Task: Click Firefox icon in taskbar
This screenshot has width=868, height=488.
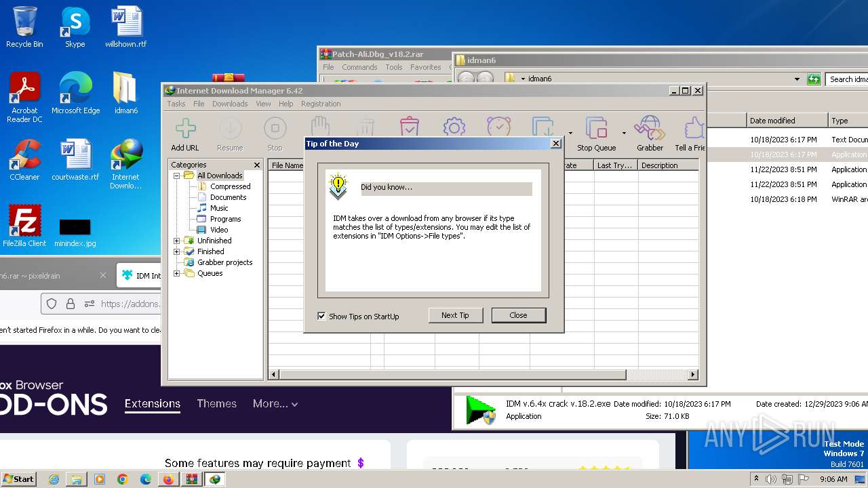Action: [168, 479]
